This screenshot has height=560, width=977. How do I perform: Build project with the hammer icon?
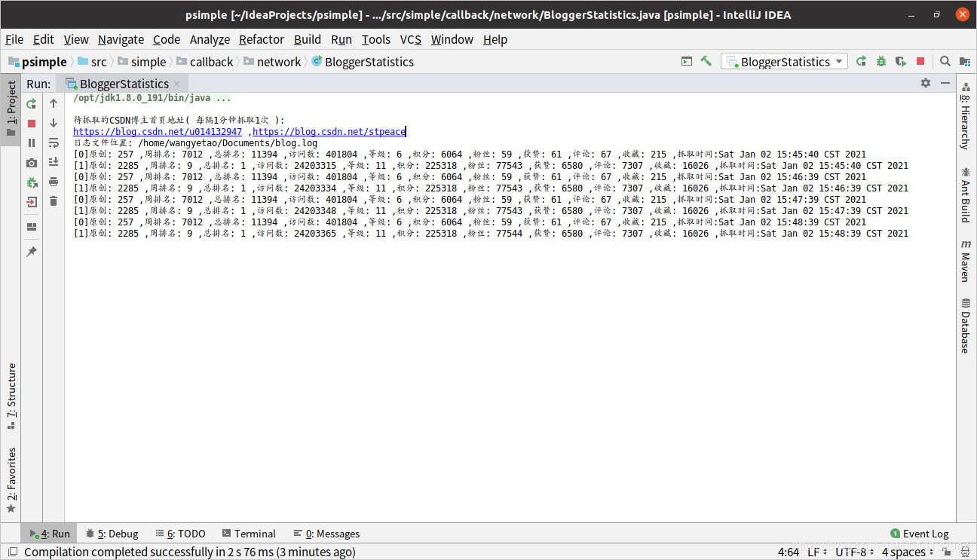pos(706,62)
